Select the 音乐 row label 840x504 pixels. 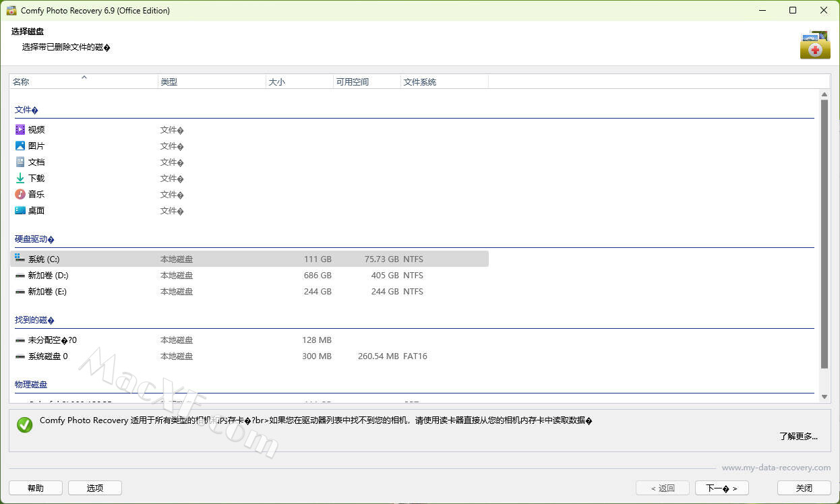tap(36, 194)
